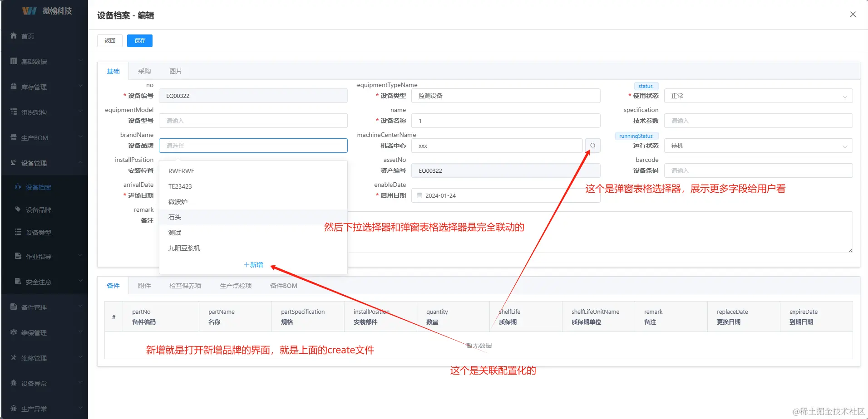The height and width of the screenshot is (419, 868).
Task: Click the 设备品牌 tag icon
Action: [18, 209]
